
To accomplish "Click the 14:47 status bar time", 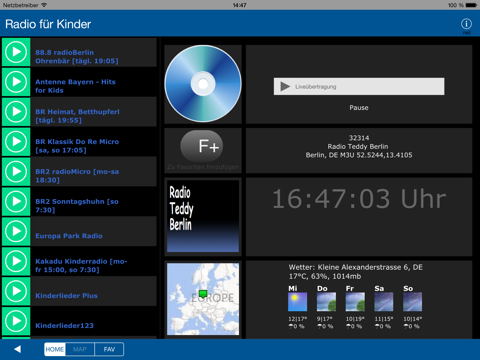I will pos(240,5).
